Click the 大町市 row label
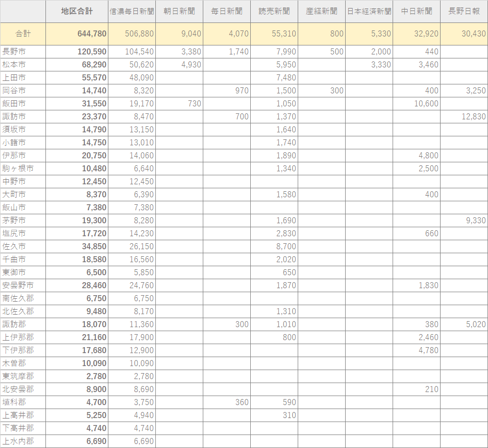Screen dimensions: 488x448 coord(23,194)
